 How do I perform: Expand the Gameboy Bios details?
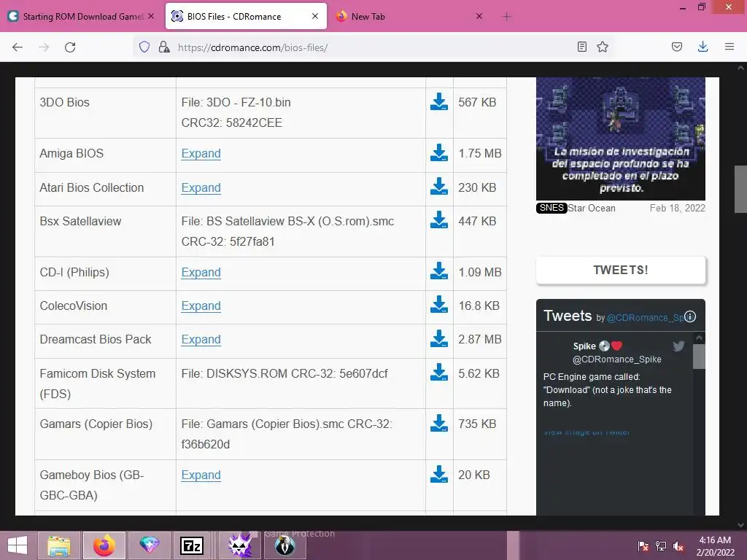(x=201, y=475)
